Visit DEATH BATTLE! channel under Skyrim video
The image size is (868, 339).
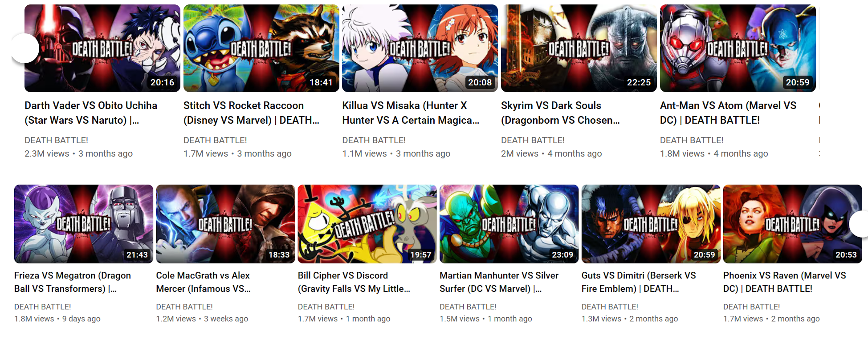tap(533, 140)
